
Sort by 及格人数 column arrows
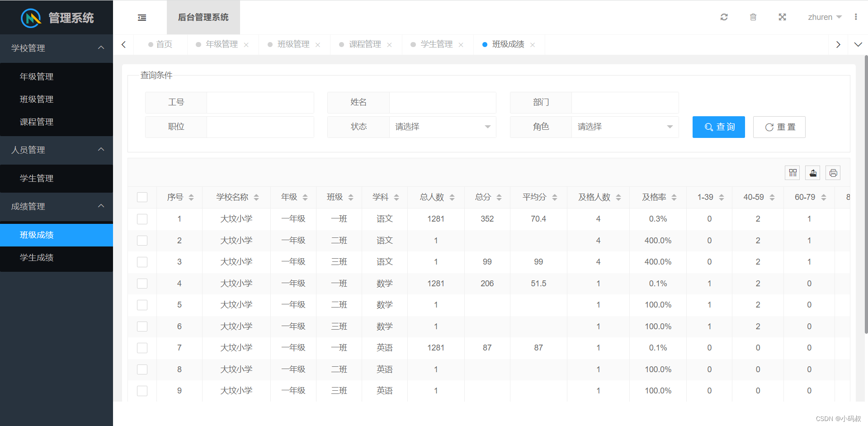click(x=618, y=198)
